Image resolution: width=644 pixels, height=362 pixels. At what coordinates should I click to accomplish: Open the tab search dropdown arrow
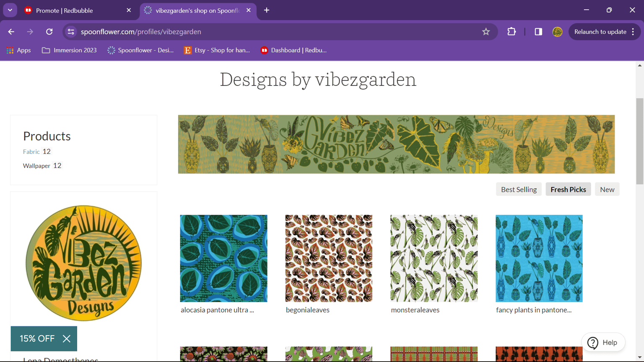point(10,10)
